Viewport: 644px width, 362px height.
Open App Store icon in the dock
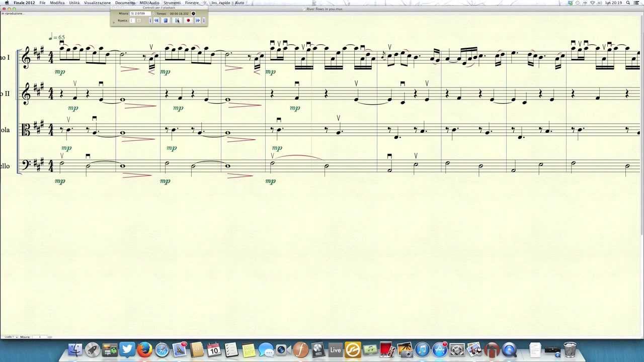[440, 349]
